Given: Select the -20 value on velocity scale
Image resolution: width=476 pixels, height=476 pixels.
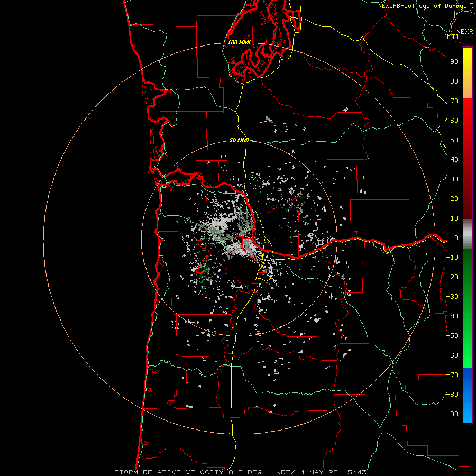Looking at the screenshot, I should [452, 277].
